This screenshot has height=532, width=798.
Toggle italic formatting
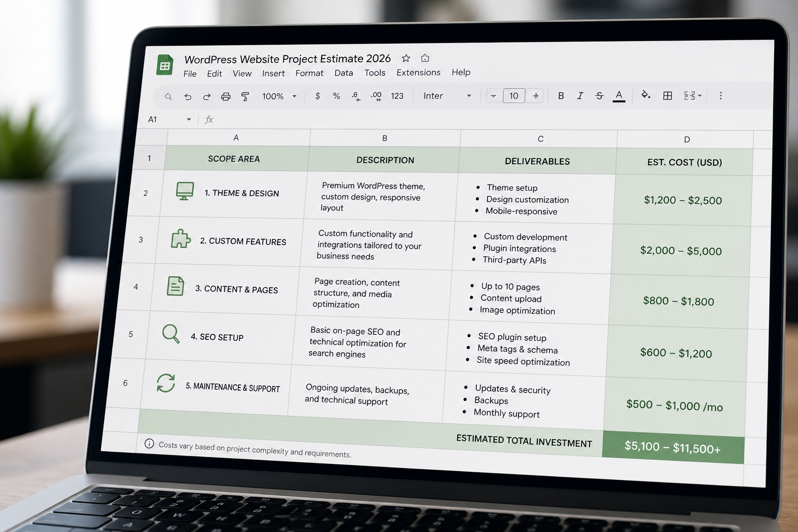tap(580, 96)
